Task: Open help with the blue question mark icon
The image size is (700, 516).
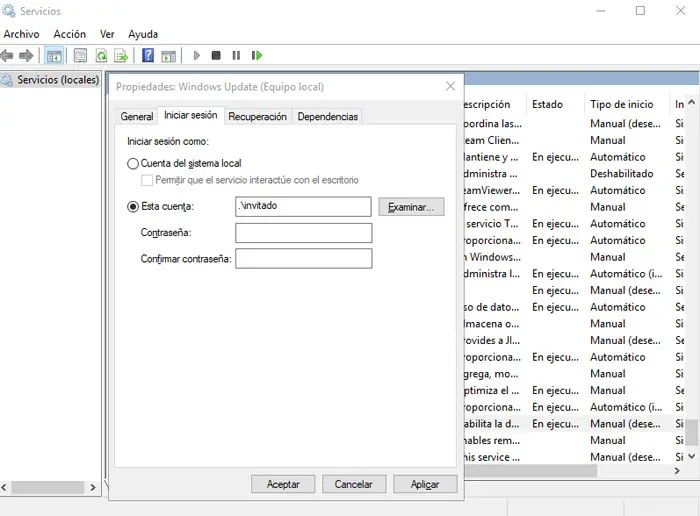Action: click(x=148, y=56)
